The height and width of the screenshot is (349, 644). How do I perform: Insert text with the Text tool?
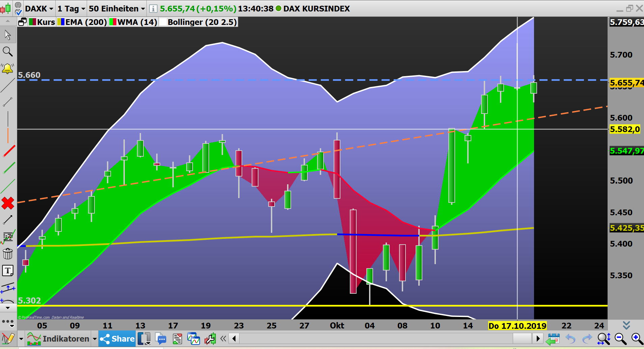click(x=7, y=270)
